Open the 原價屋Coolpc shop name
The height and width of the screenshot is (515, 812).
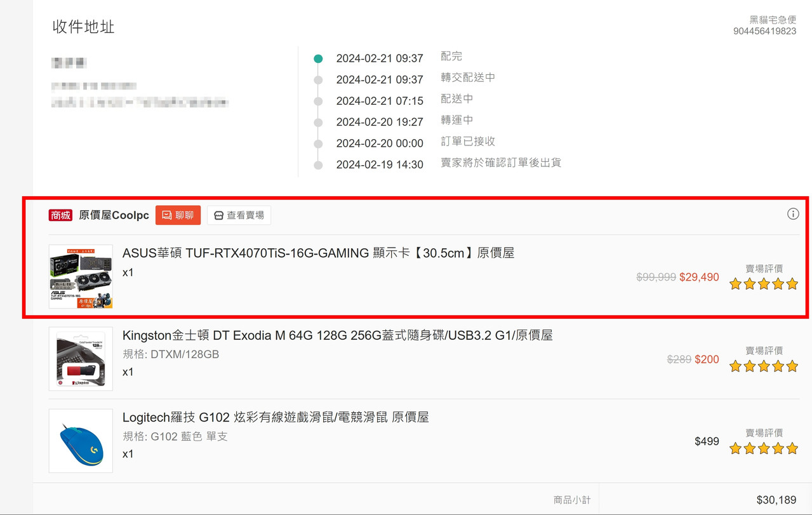(x=114, y=215)
